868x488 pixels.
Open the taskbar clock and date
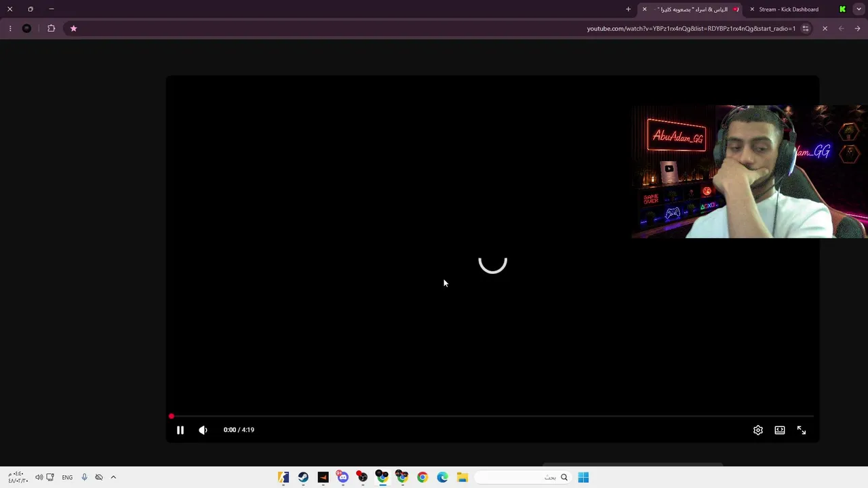[18, 477]
